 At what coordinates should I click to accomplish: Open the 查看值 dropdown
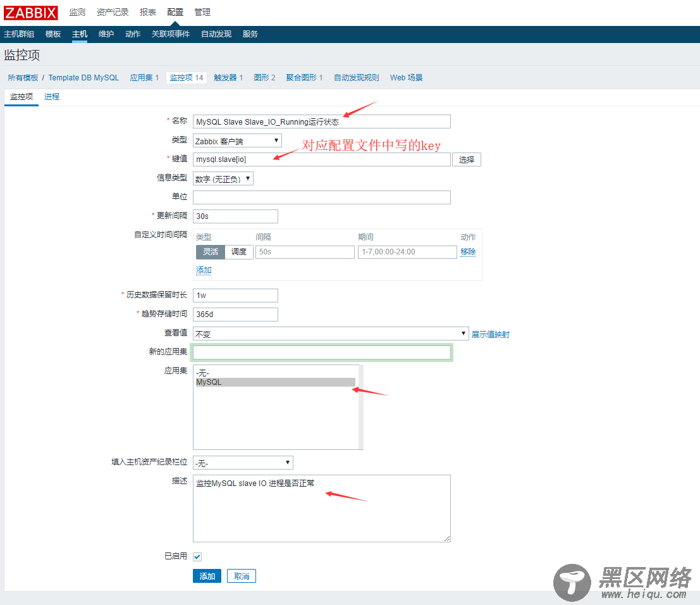coord(330,334)
